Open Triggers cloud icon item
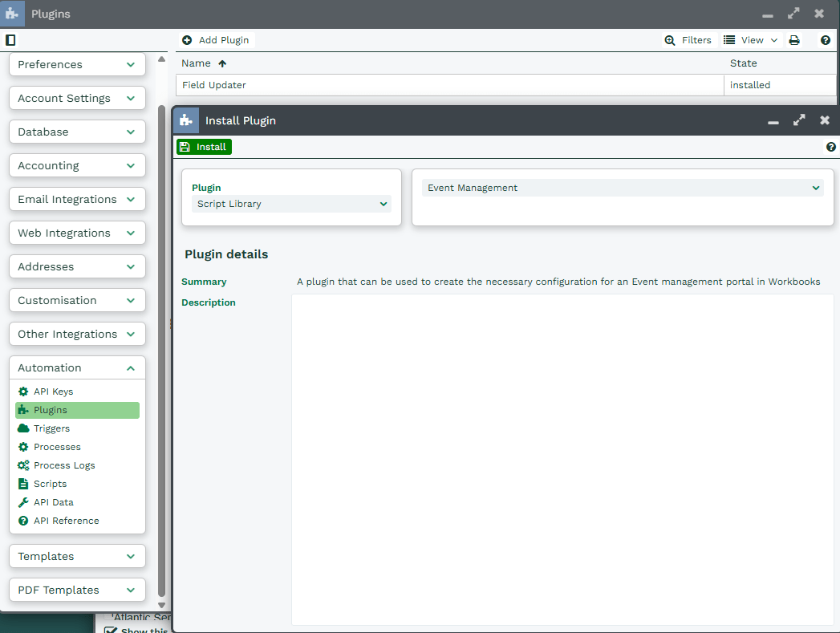The height and width of the screenshot is (633, 840). [24, 428]
